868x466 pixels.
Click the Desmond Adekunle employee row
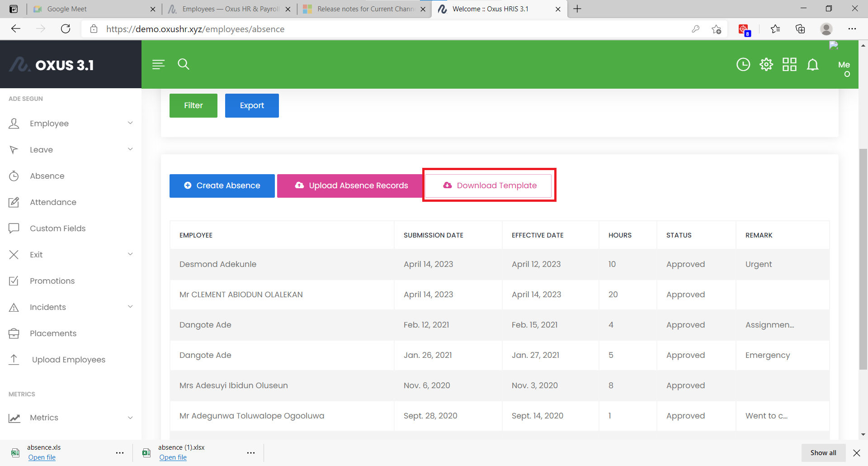500,264
